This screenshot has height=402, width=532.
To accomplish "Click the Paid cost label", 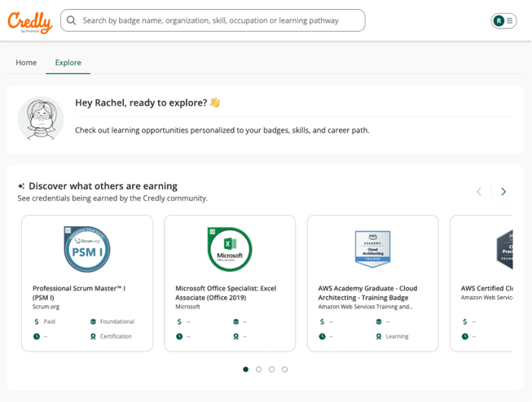I will click(49, 321).
